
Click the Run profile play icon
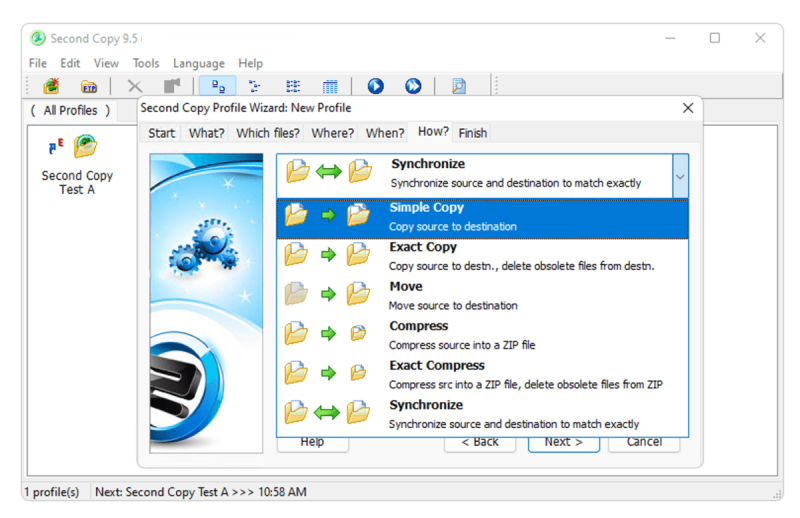[376, 87]
